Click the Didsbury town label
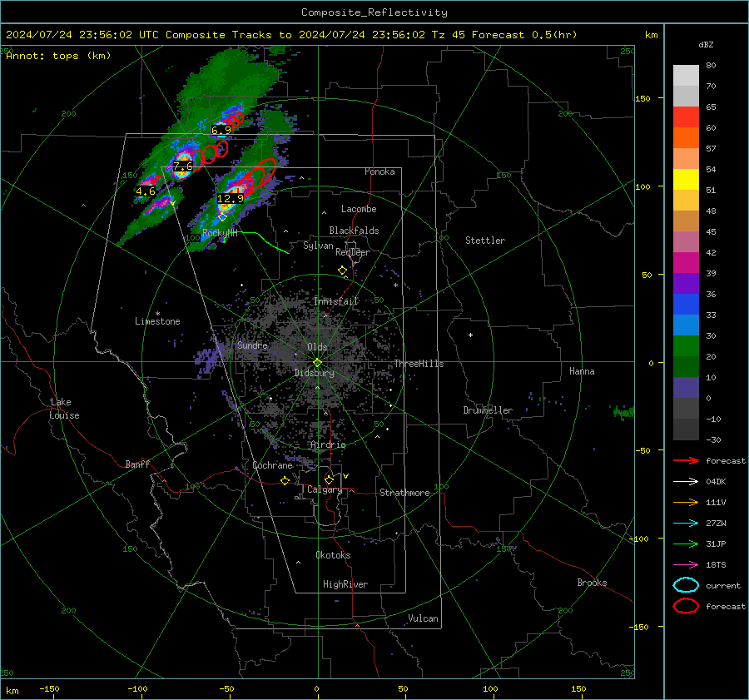 (x=314, y=373)
